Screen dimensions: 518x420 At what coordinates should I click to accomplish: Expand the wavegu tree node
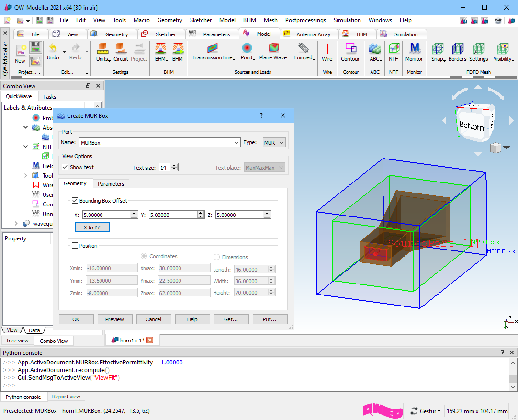click(16, 223)
